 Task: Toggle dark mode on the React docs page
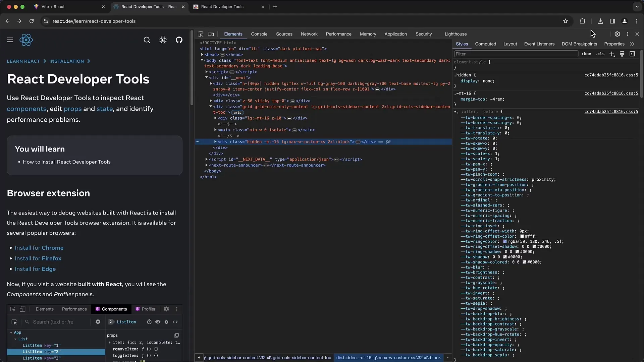pyautogui.click(x=163, y=40)
